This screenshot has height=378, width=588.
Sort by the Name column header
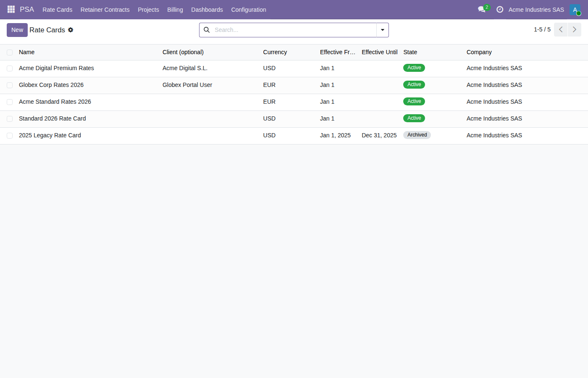26,52
